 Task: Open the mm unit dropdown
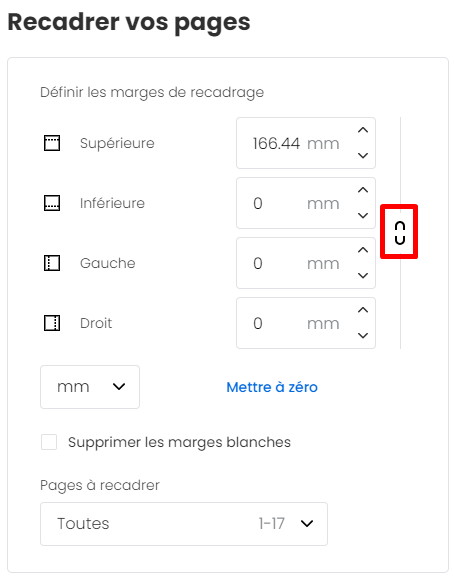coord(90,387)
